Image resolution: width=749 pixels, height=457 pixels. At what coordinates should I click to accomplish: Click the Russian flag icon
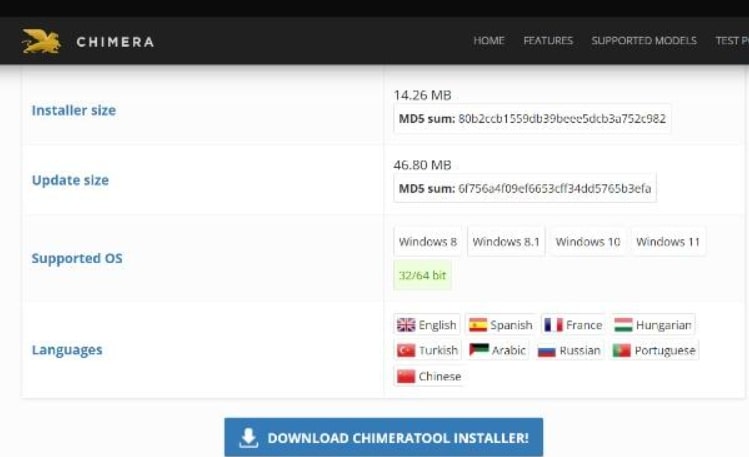click(547, 351)
